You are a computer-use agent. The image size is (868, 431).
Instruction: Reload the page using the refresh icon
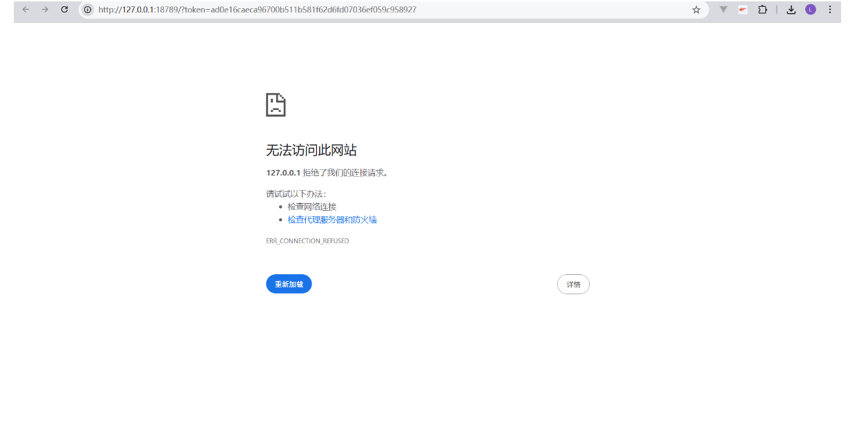[x=64, y=10]
